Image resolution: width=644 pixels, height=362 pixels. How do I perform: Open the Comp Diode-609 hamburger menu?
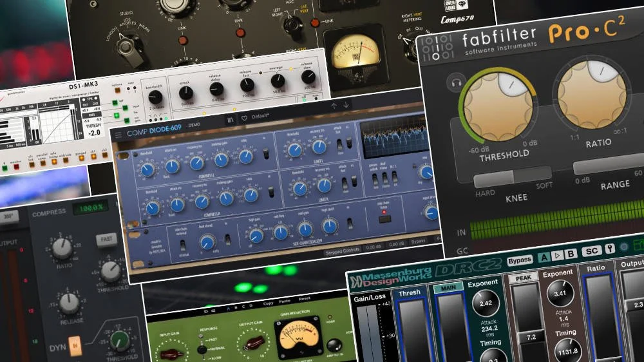[118, 135]
